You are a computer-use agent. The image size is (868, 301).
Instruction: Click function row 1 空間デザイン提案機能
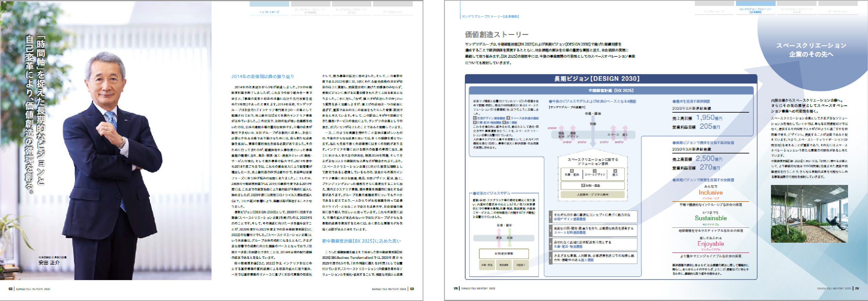(593, 217)
